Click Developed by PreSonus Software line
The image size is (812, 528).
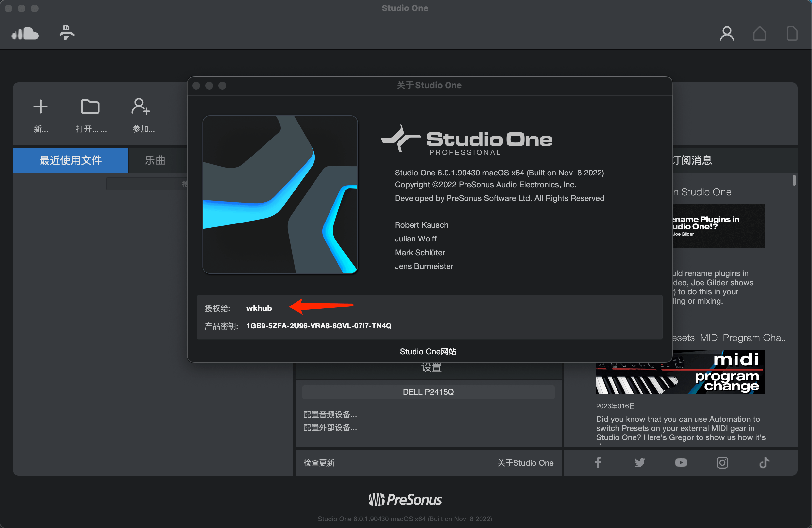click(499, 198)
